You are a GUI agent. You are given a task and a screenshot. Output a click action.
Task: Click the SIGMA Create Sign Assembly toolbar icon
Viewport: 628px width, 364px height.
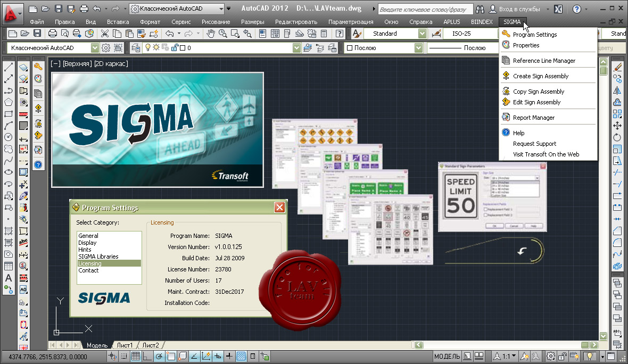(x=38, y=108)
